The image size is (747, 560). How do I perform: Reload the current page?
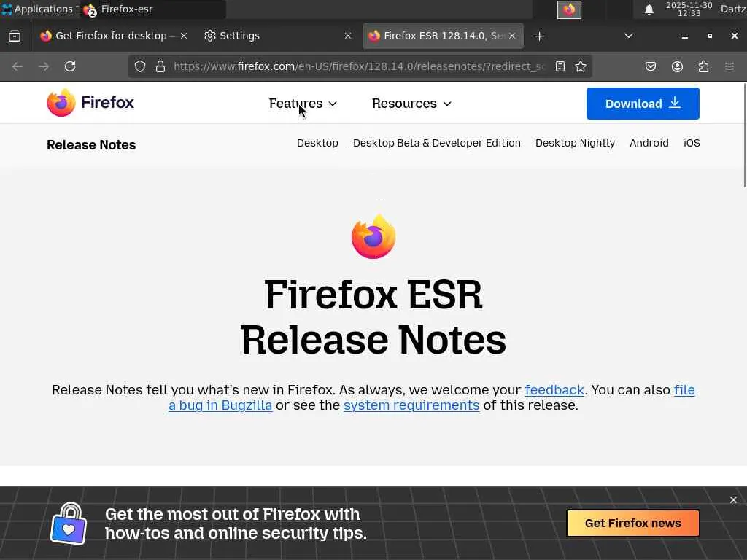click(x=70, y=66)
